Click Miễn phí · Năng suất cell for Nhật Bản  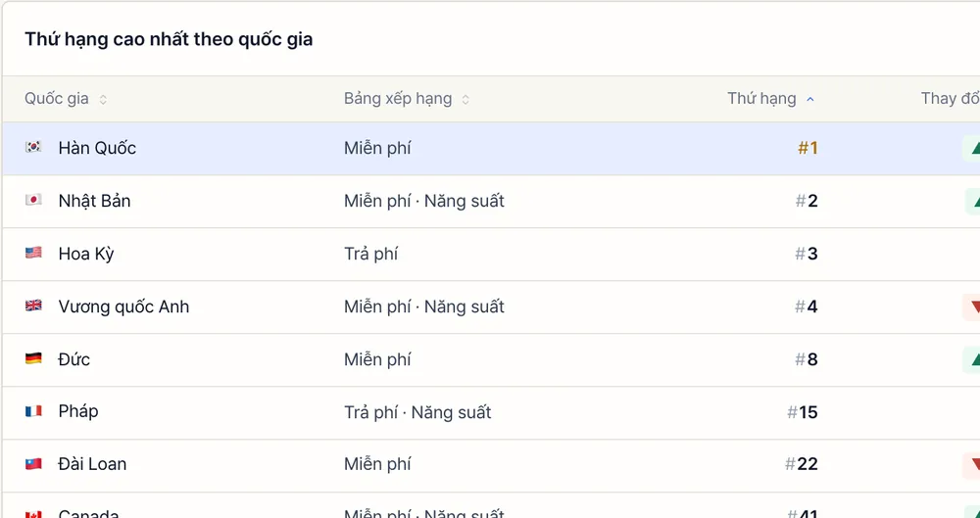point(423,201)
